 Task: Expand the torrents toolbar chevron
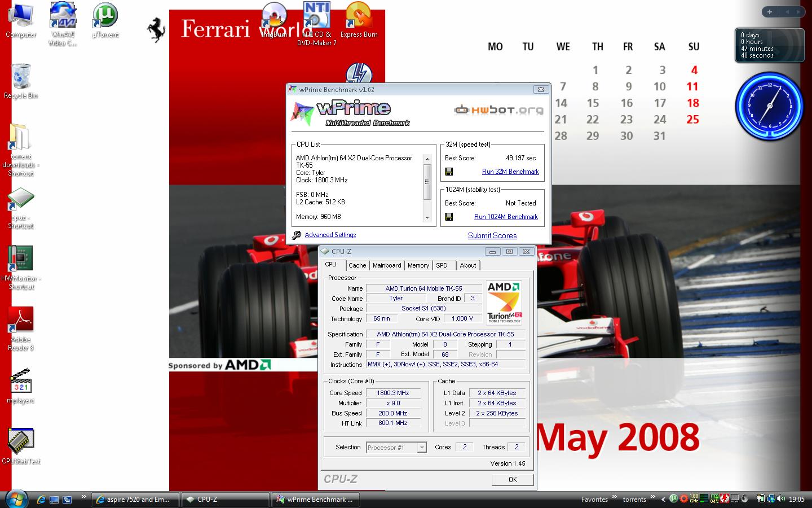point(653,497)
